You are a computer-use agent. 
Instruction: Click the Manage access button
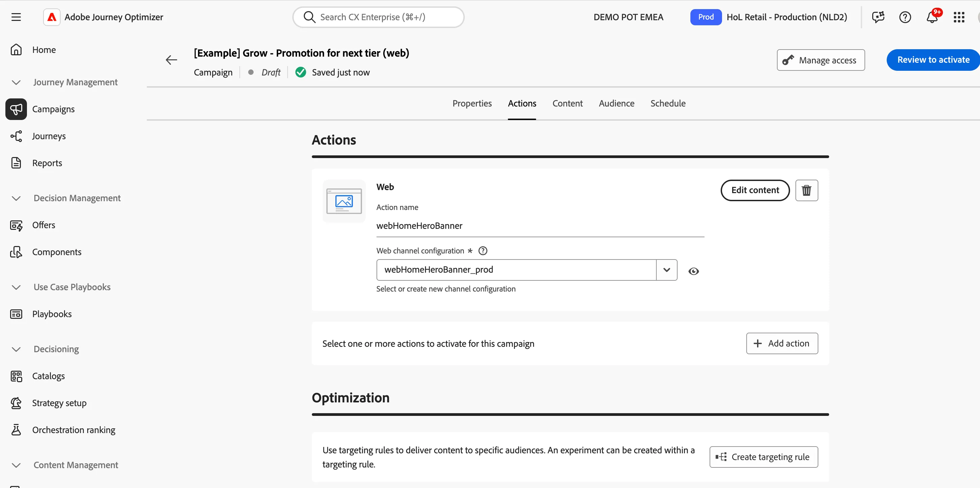pos(821,60)
